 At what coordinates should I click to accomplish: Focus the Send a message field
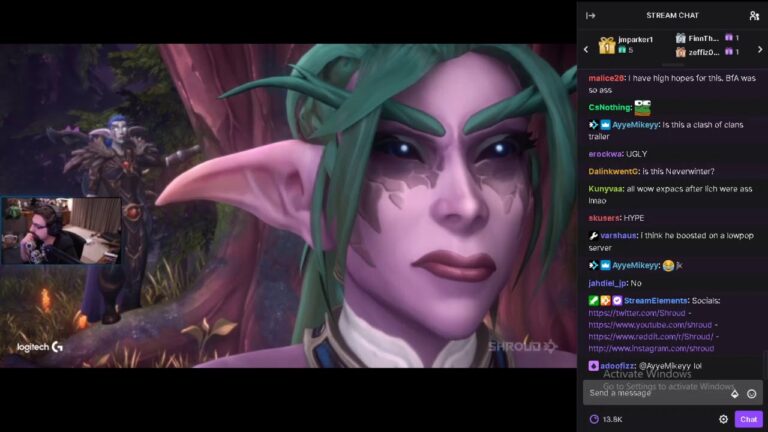672,393
